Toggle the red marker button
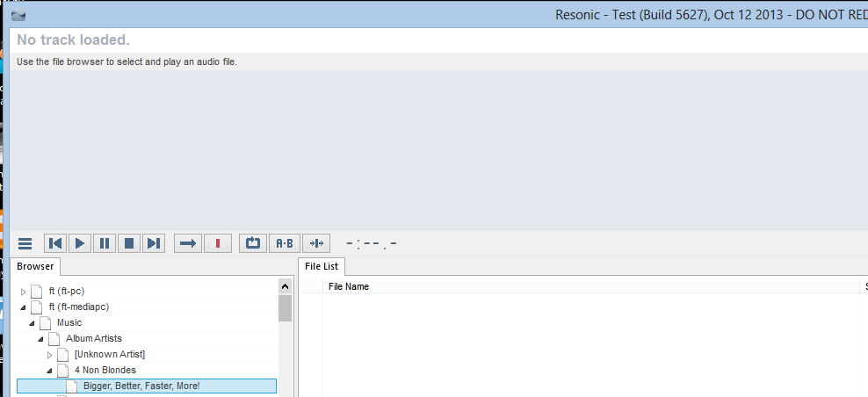Image resolution: width=868 pixels, height=397 pixels. (x=217, y=243)
